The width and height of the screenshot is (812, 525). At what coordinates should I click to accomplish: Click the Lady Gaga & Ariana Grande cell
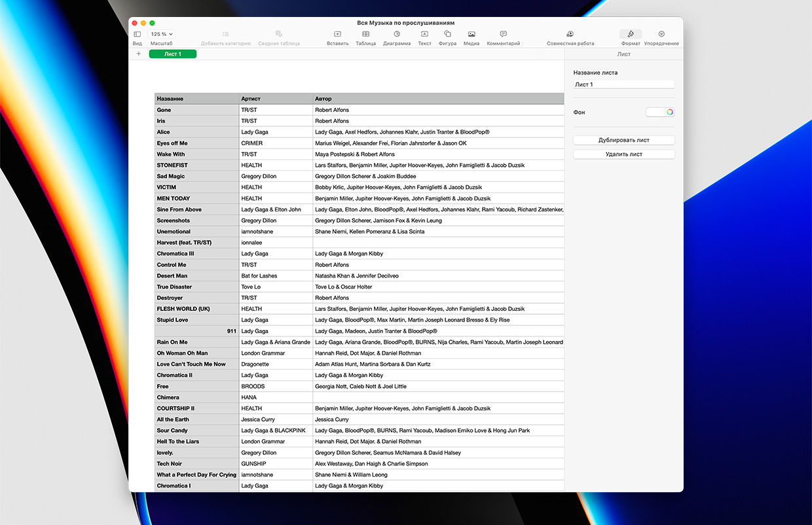(276, 342)
